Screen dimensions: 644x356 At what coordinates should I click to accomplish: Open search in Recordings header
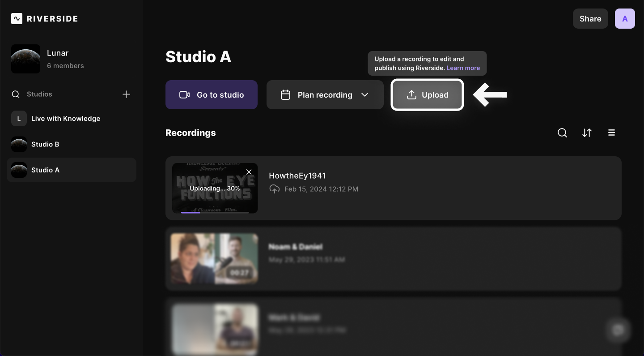(562, 133)
